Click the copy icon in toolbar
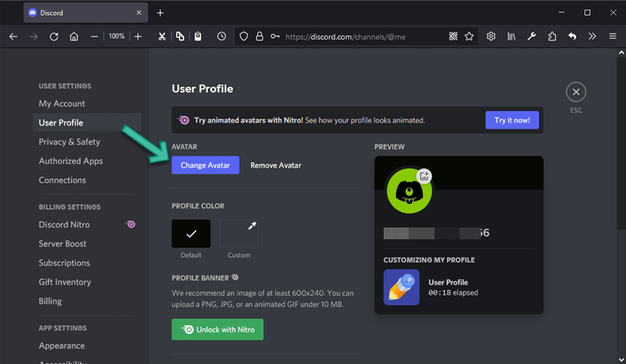626x364 pixels. coord(180,37)
